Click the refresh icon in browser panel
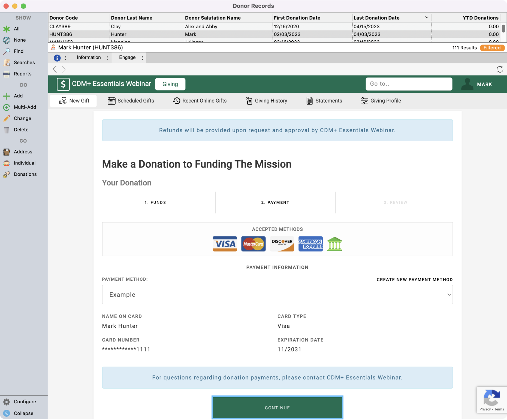507x420 pixels. (500, 69)
